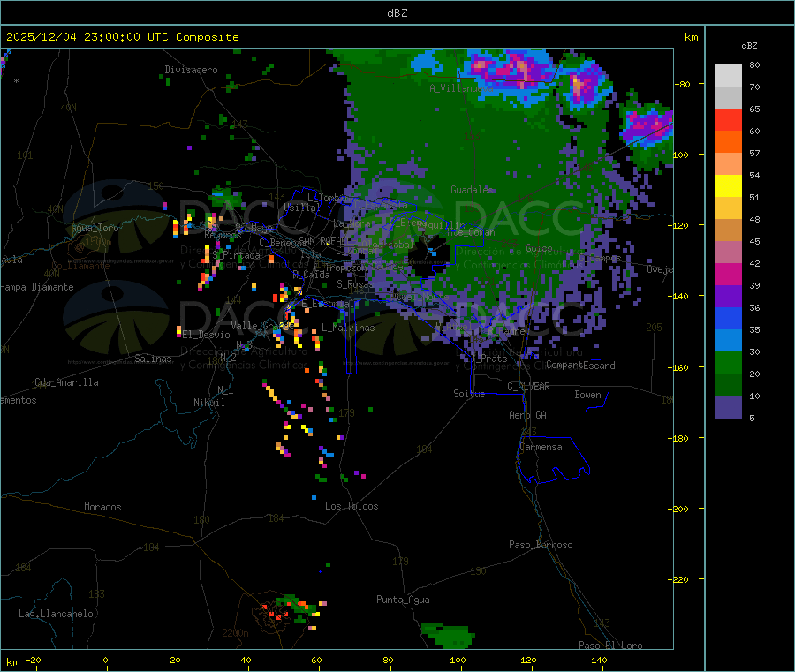Click the Pampa_Diamante label

37,287
